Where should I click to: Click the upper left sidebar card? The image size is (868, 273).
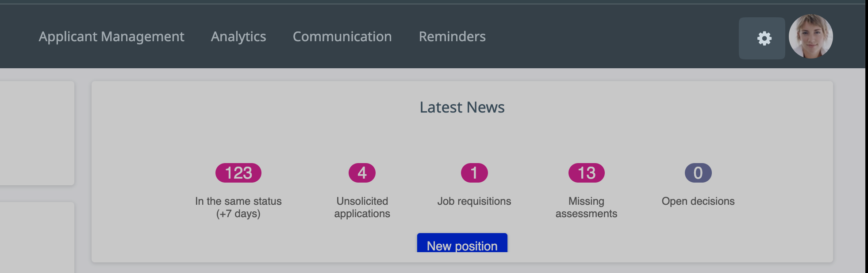(x=36, y=133)
